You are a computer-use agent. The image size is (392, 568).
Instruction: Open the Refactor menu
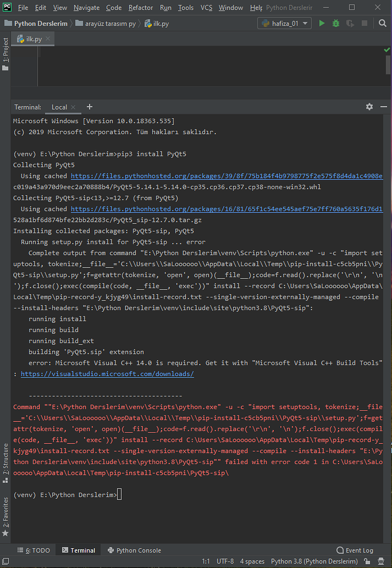click(140, 8)
